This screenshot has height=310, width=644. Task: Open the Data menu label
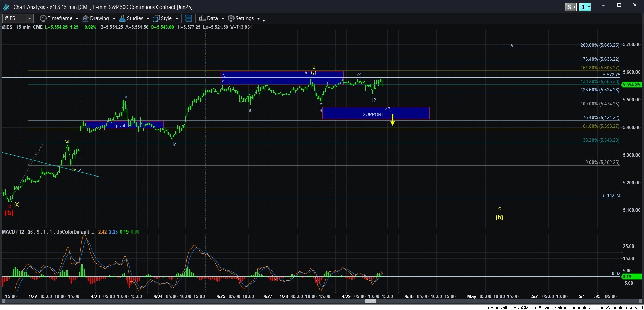(212, 18)
